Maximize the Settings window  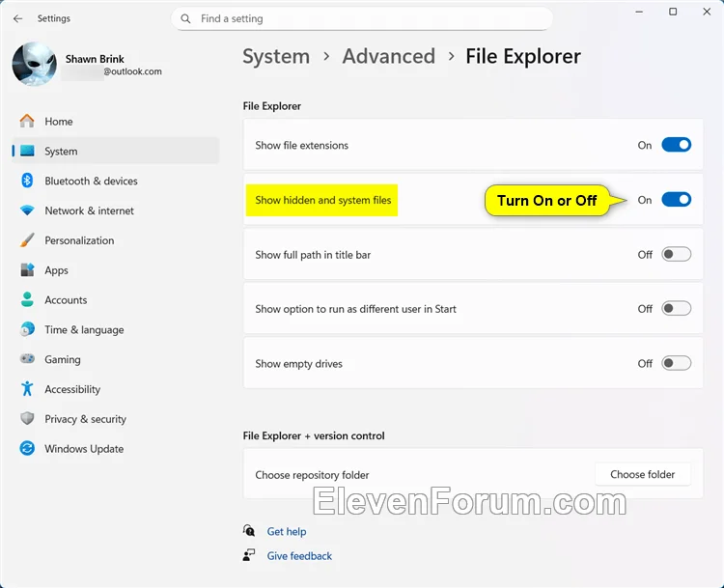click(x=673, y=12)
